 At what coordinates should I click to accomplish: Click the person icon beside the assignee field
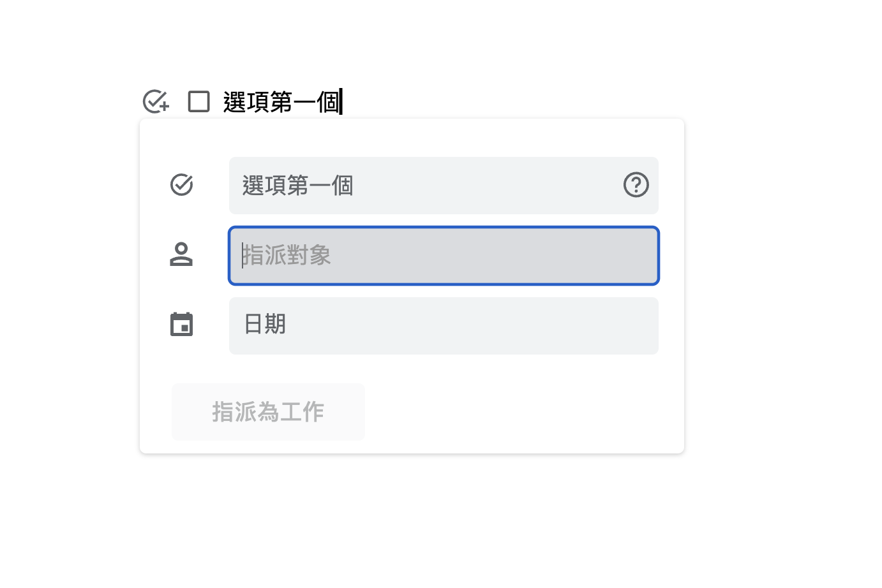pyautogui.click(x=182, y=255)
